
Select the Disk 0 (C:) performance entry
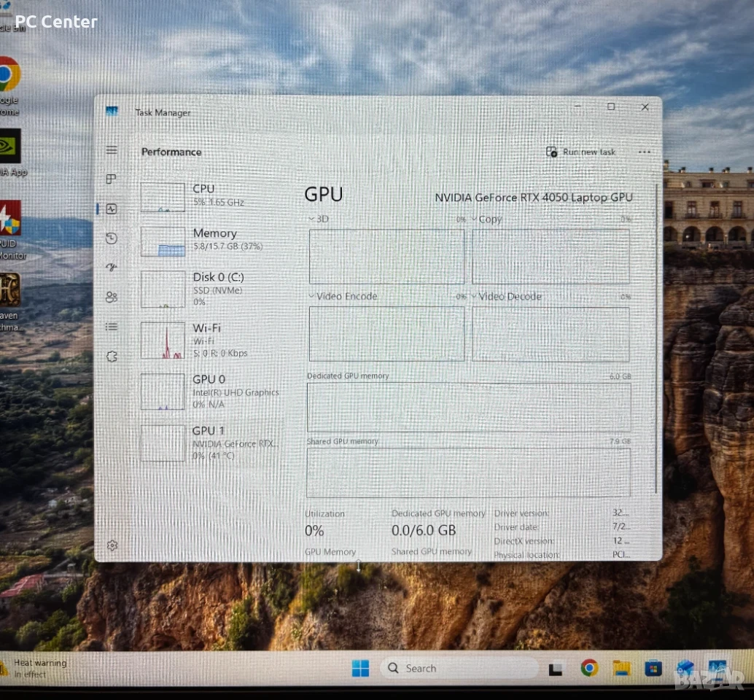[x=211, y=289]
